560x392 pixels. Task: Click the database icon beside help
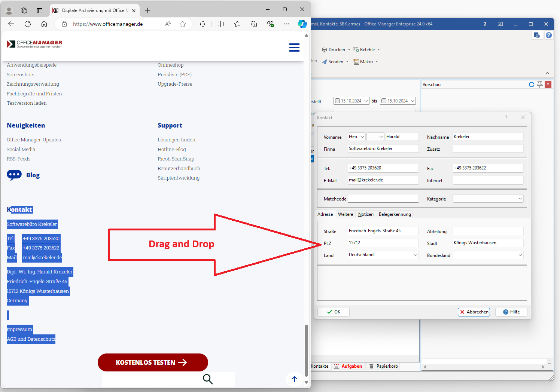click(537, 35)
